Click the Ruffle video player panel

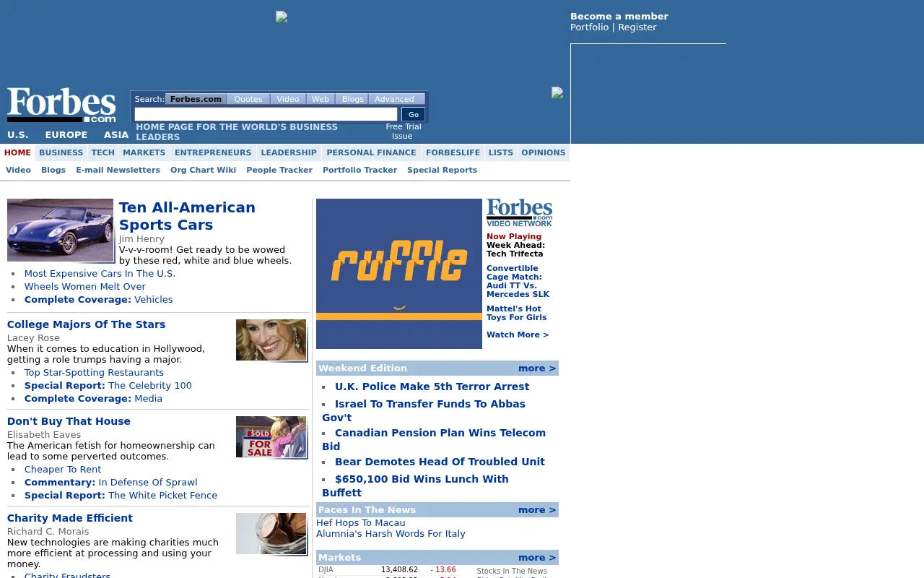coord(399,274)
